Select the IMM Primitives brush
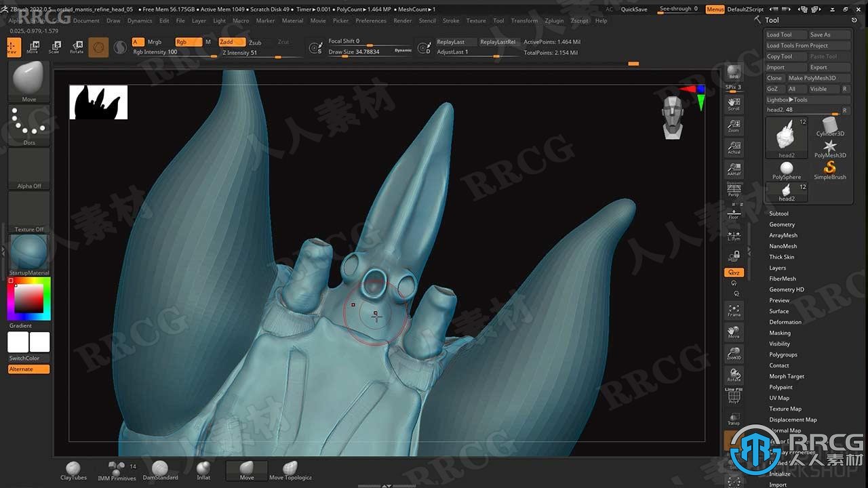The width and height of the screenshot is (868, 488). click(117, 471)
